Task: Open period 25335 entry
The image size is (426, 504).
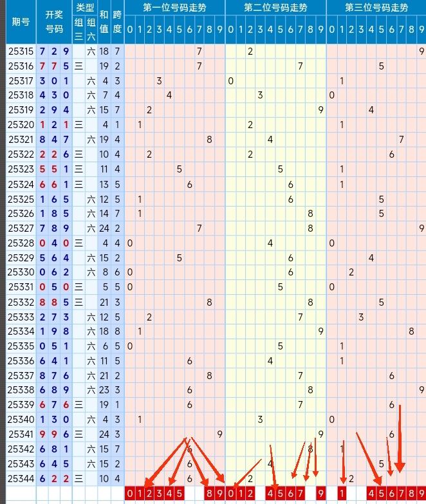Action: (21, 346)
